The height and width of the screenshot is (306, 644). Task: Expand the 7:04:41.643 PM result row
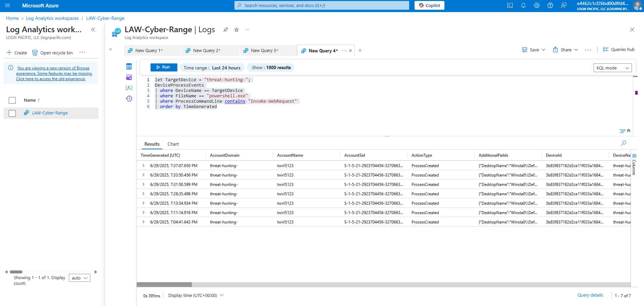[x=143, y=222]
